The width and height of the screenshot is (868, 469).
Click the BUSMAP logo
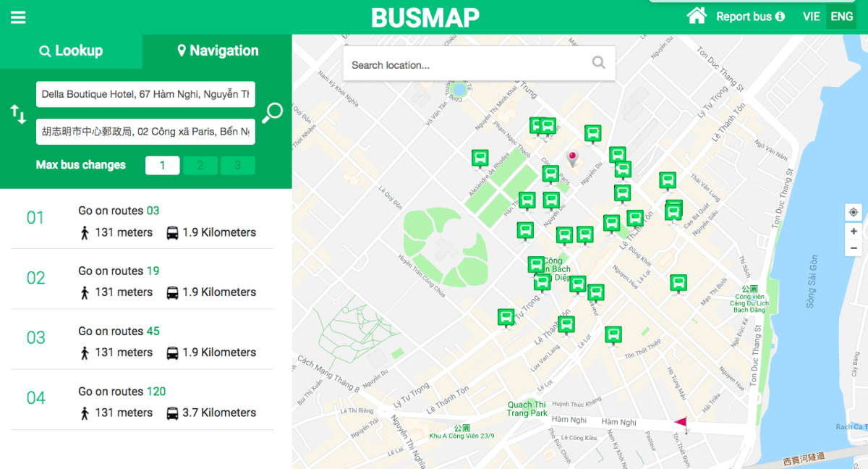pyautogui.click(x=425, y=17)
